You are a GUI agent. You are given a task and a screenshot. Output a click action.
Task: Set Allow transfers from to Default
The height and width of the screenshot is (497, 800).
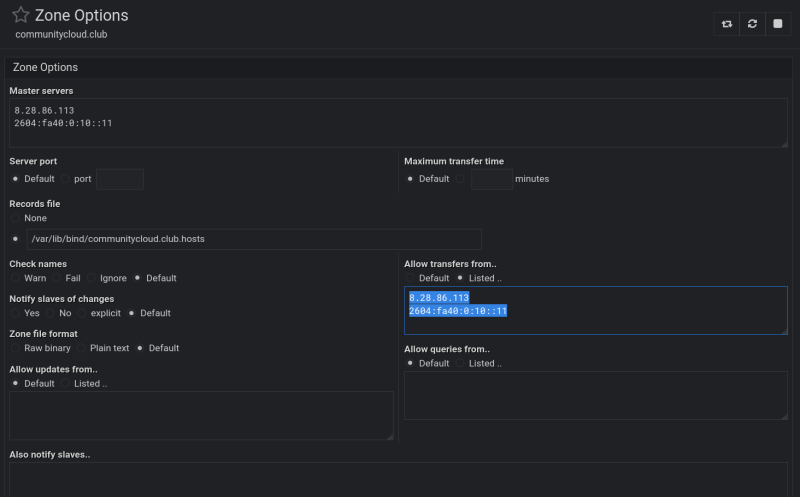click(410, 278)
